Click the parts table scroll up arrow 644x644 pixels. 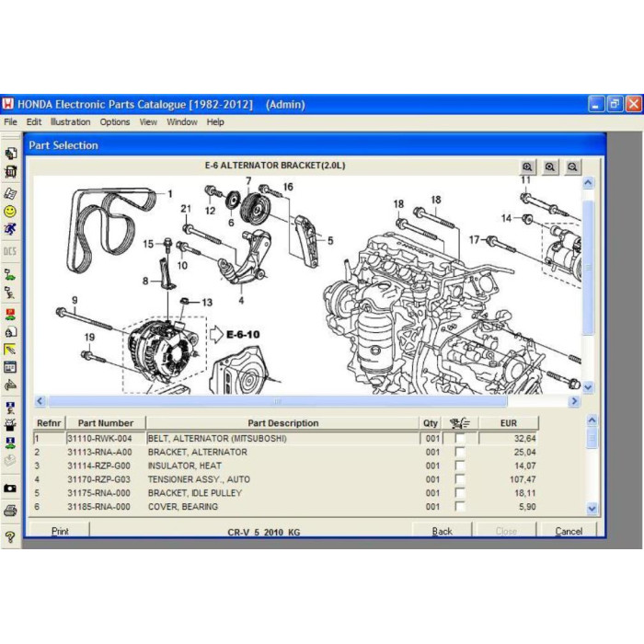pyautogui.click(x=592, y=420)
